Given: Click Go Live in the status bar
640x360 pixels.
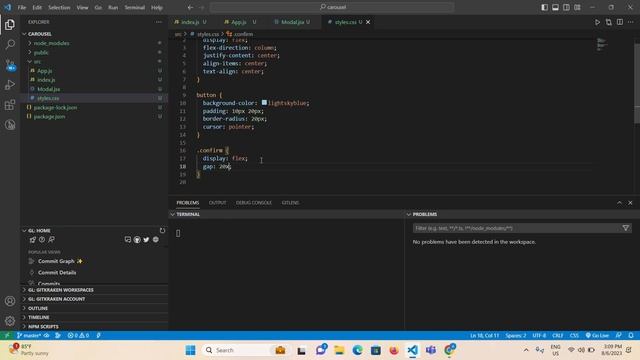Looking at the screenshot, I should (597, 336).
